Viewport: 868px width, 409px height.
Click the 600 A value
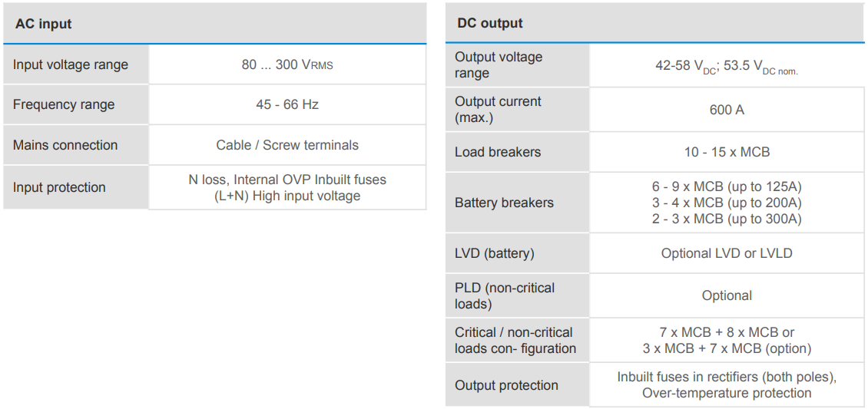727,110
